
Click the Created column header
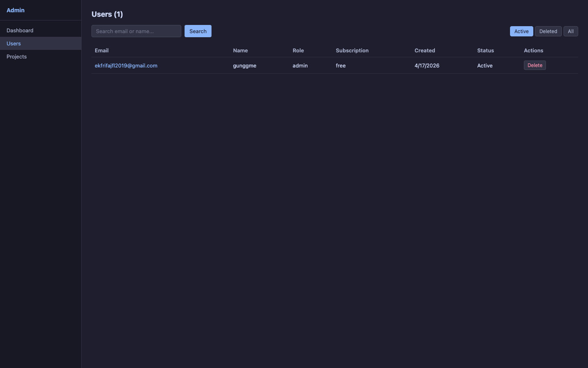(425, 51)
